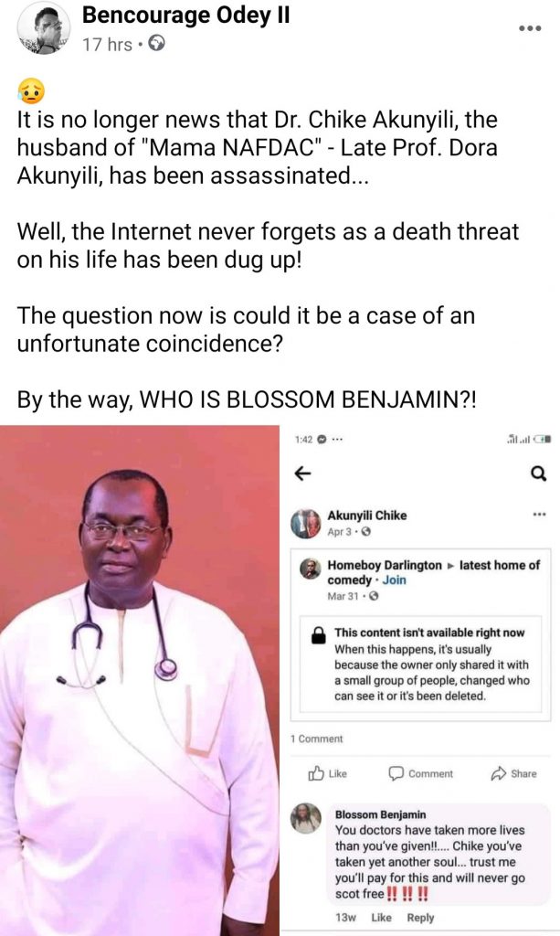The width and height of the screenshot is (560, 936).
Task: Open the 1 Comment count
Action: [x=317, y=739]
